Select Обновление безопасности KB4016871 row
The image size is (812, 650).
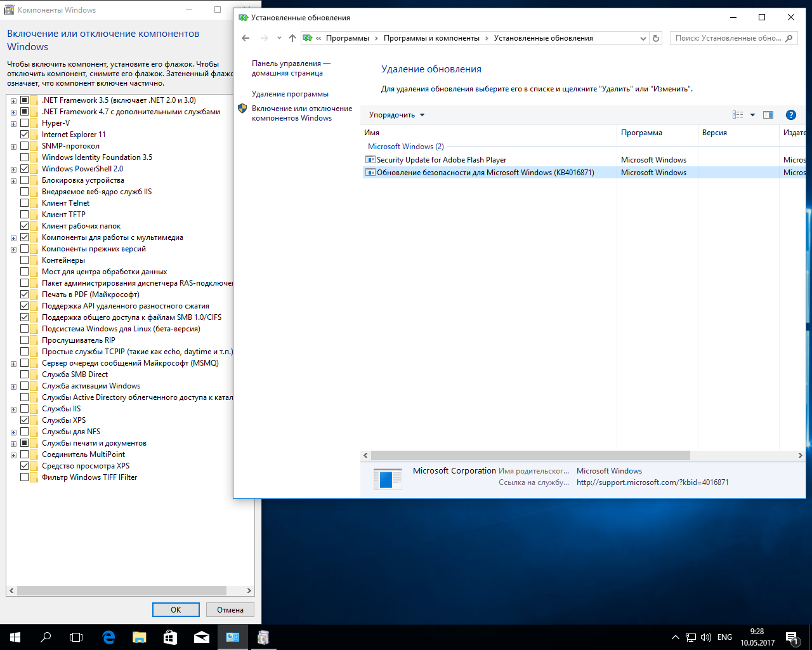click(x=584, y=173)
